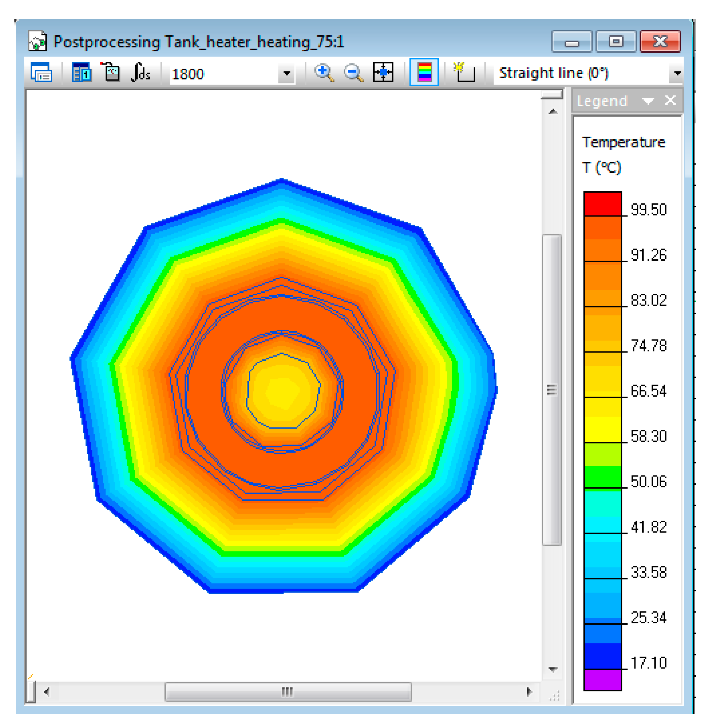Click the Legend panel title bar
The width and height of the screenshot is (708, 728).
coord(602,101)
